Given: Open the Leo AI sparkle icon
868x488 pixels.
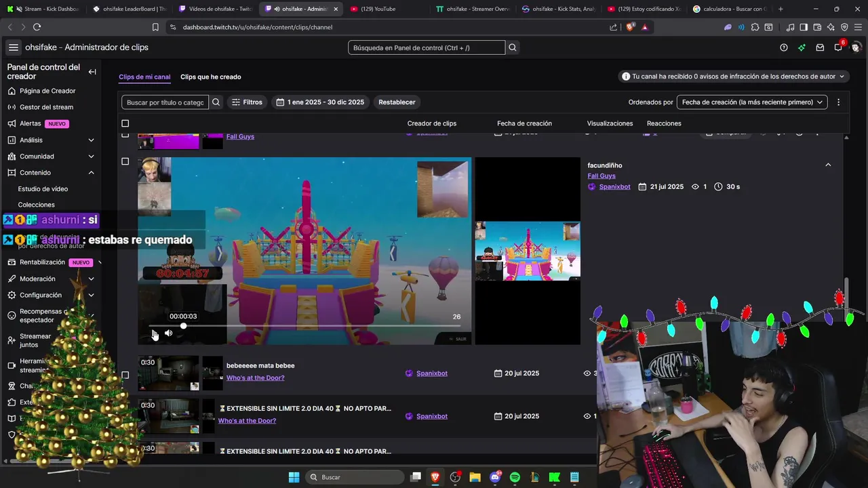Looking at the screenshot, I should click(x=831, y=27).
